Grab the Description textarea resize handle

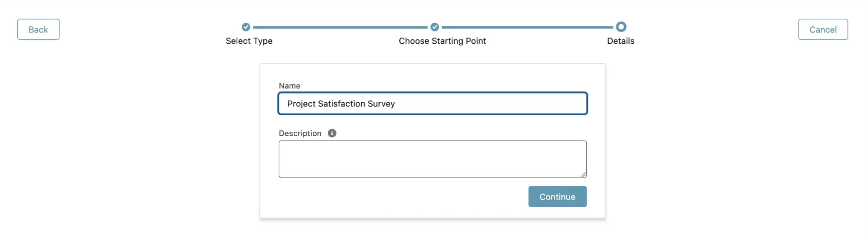coord(583,175)
